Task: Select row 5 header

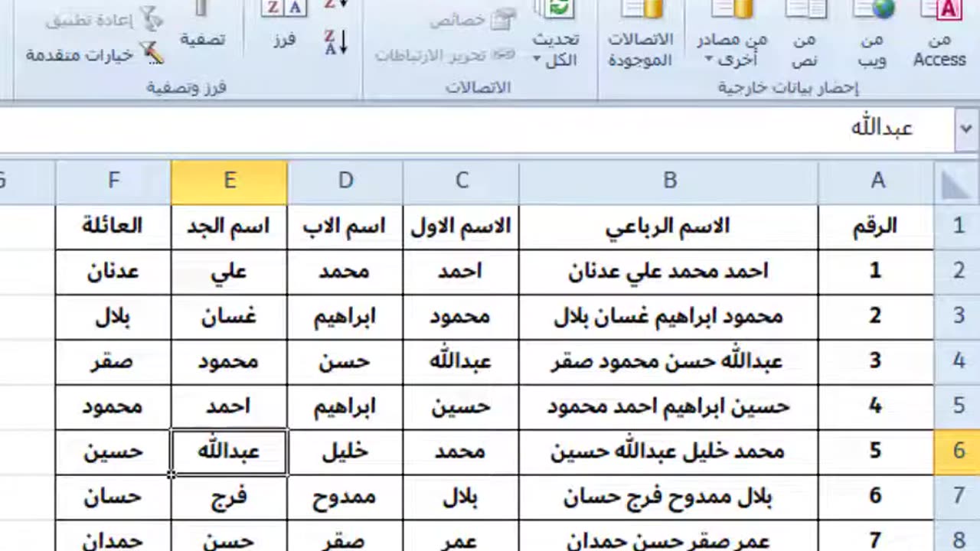Action: click(x=958, y=406)
